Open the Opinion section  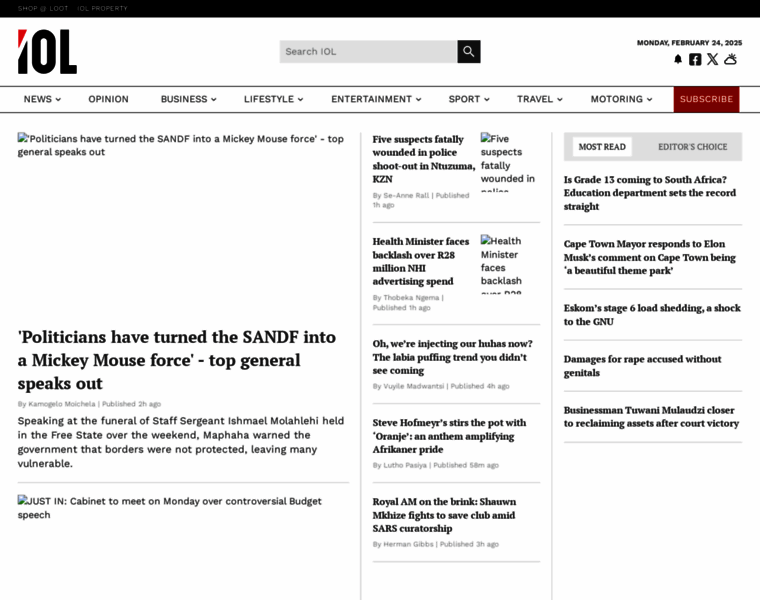(x=109, y=99)
